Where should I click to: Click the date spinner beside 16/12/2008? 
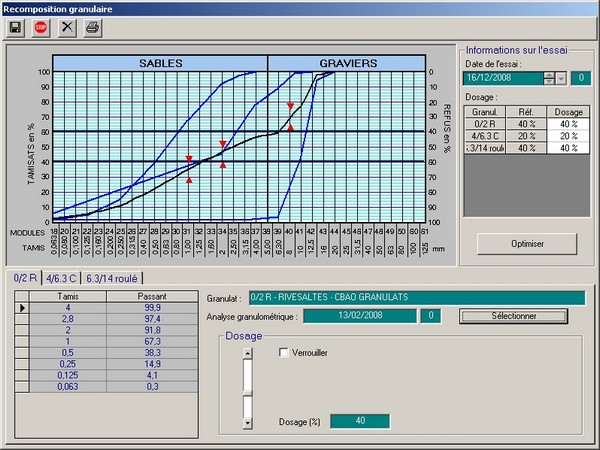(x=548, y=78)
